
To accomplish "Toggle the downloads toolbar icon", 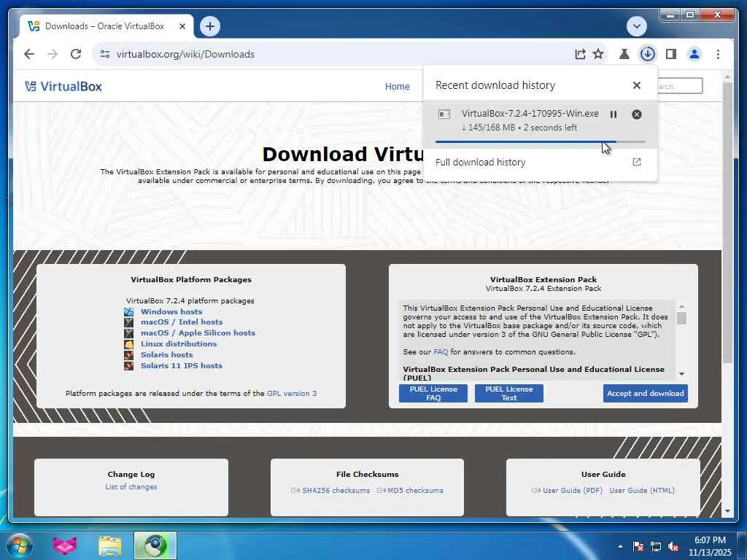I will (x=648, y=54).
